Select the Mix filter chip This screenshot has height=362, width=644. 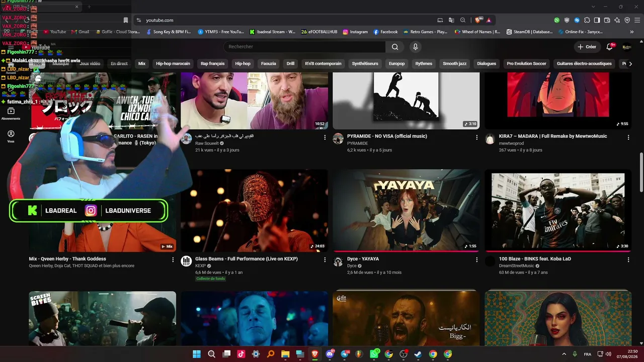pos(142,64)
